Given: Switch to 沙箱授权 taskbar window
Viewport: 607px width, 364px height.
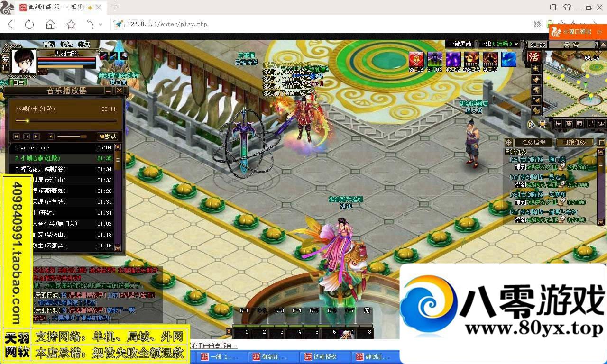Looking at the screenshot, I should (325, 357).
